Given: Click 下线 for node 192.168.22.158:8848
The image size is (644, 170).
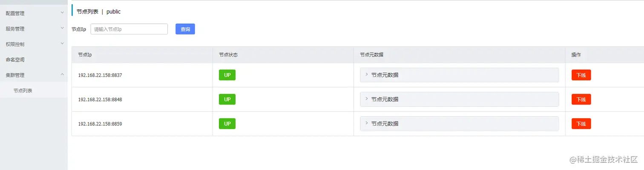Looking at the screenshot, I should pyautogui.click(x=581, y=99).
